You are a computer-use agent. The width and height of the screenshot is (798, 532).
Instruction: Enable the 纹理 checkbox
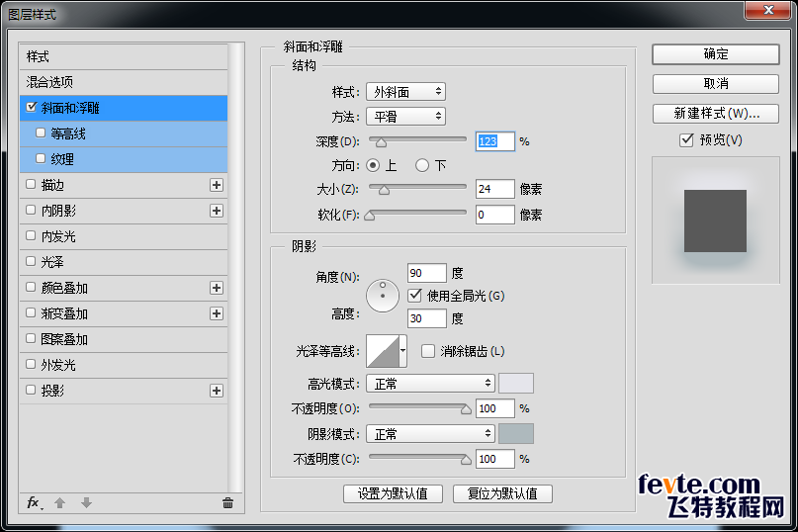[41, 158]
